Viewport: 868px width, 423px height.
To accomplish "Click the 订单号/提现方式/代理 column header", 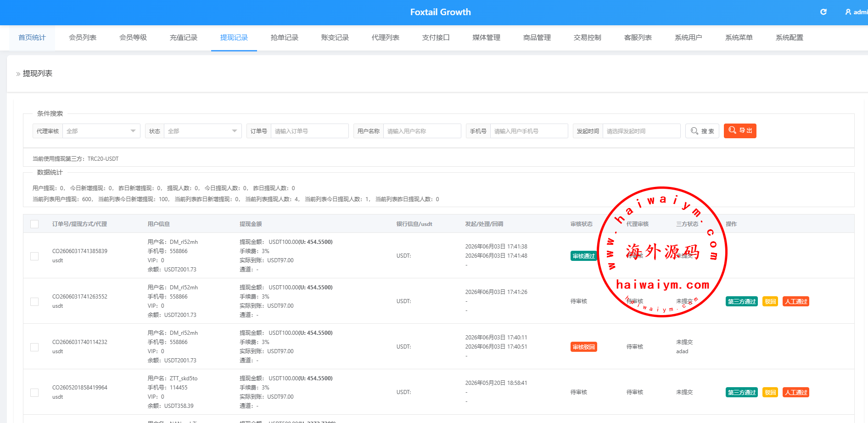I will [79, 224].
